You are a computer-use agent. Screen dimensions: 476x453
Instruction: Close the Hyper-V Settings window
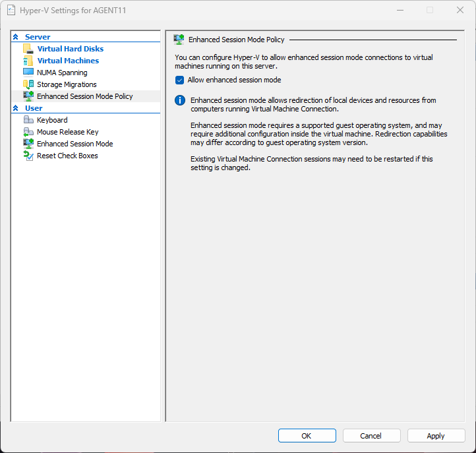click(460, 10)
